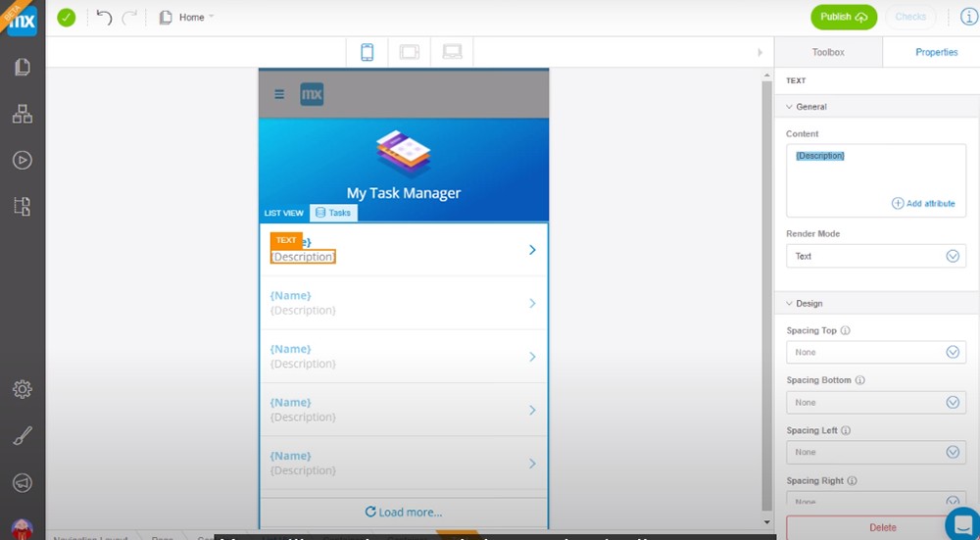Click the Content text field
Image resolution: width=980 pixels, height=540 pixels.
click(875, 176)
